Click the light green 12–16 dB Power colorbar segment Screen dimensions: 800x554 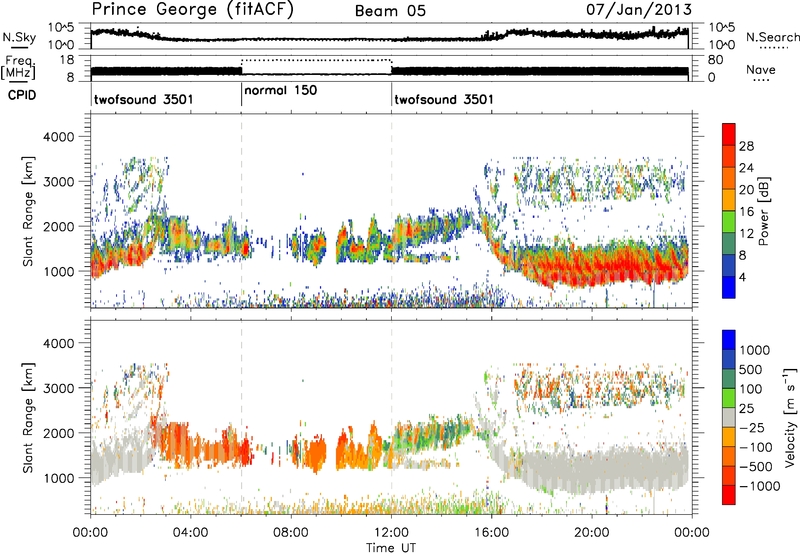click(x=729, y=222)
